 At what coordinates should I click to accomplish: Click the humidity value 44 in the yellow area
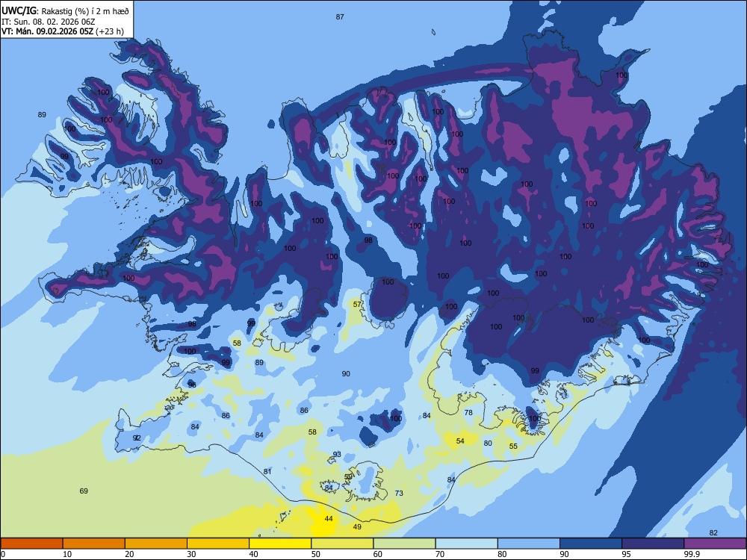(329, 519)
